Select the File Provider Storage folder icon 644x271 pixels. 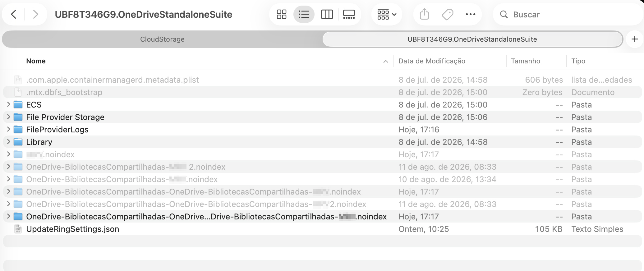coord(18,117)
